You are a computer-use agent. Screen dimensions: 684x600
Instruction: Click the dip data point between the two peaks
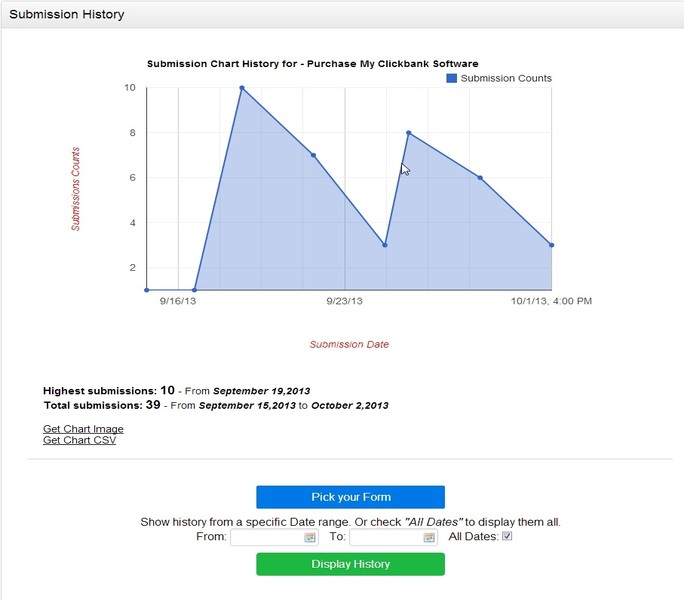point(385,245)
